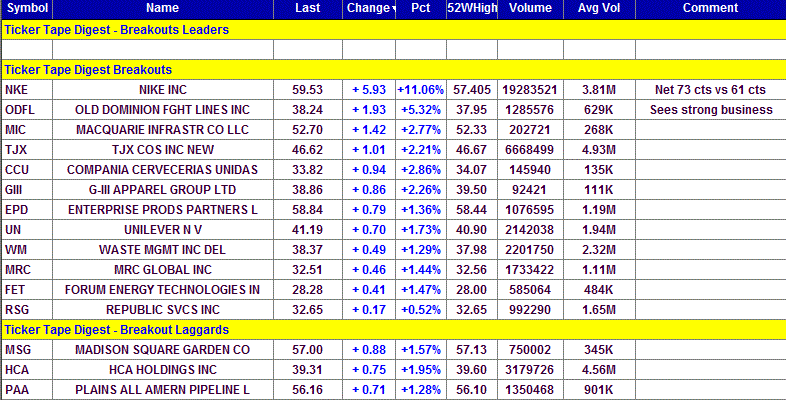This screenshot has height=400, width=786.
Task: Click CCU average volume 135K
Action: (599, 170)
